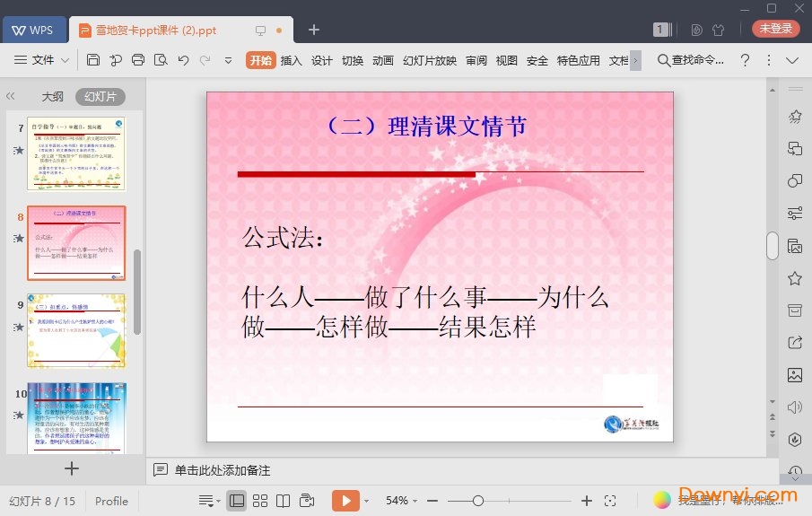
Task: Collapse the slide panel with double chevron
Action: (x=11, y=96)
